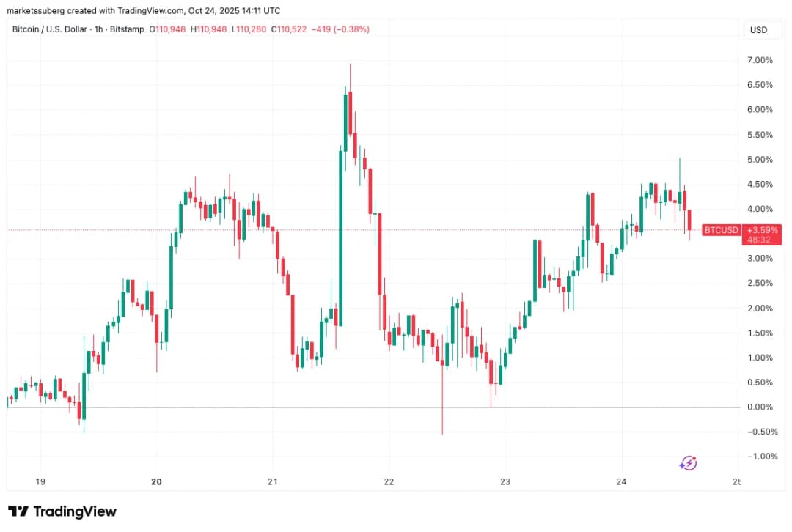Click the C110,522 close value in header
The image size is (792, 532).
(287, 29)
